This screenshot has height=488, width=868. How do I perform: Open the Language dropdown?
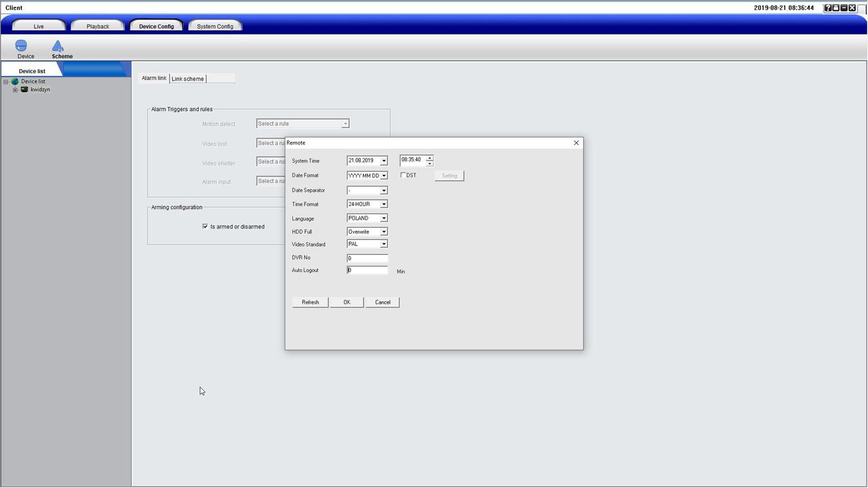pyautogui.click(x=383, y=218)
